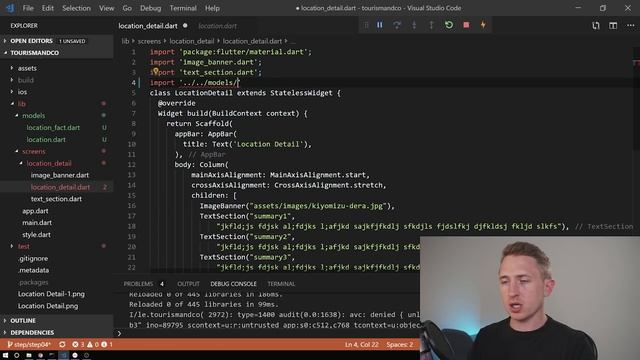Open the Go menu
Screen dimensions: 640x360
coord(127,8)
